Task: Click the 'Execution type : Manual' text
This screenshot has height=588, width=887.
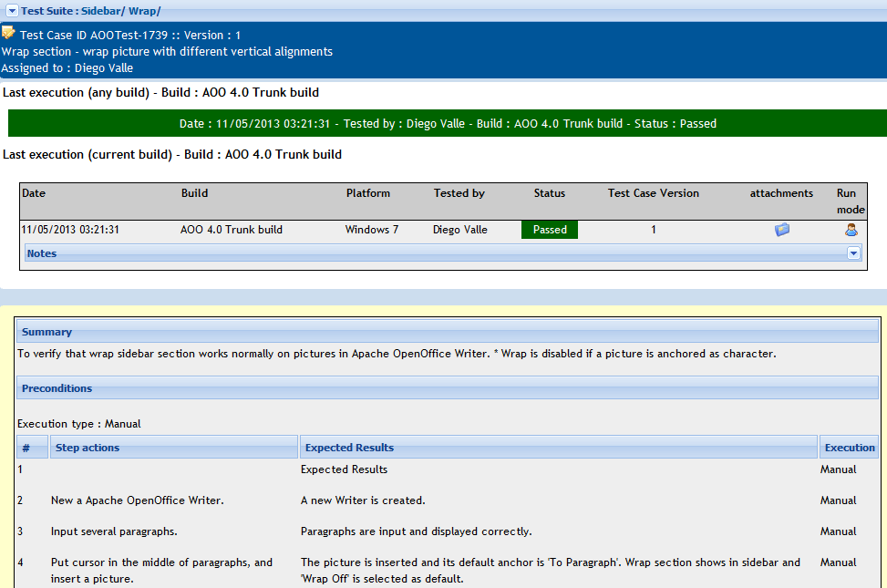Action: coord(79,424)
